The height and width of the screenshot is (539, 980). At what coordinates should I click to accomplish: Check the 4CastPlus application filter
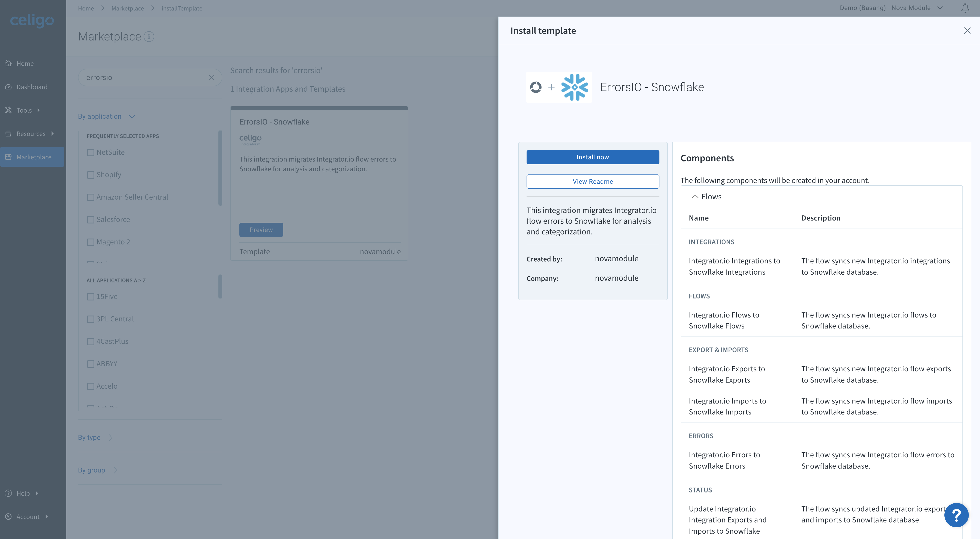click(x=90, y=341)
